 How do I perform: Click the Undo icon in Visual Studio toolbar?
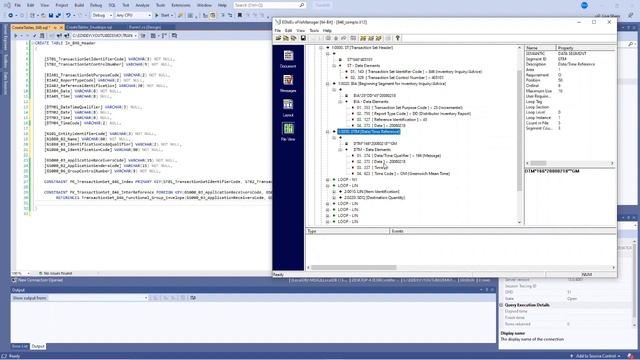[68, 15]
